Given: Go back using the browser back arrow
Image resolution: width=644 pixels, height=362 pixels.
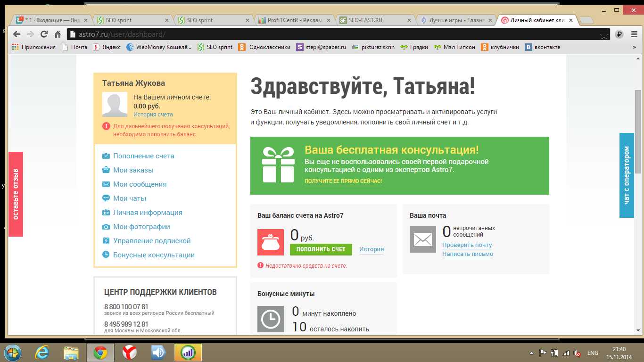Looking at the screenshot, I should (17, 34).
